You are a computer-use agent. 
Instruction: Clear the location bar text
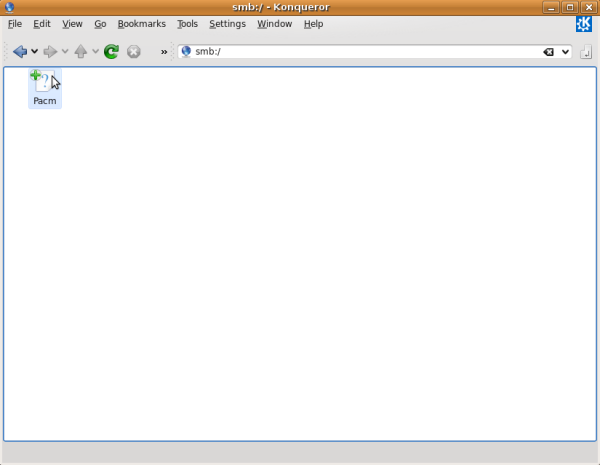[548, 52]
